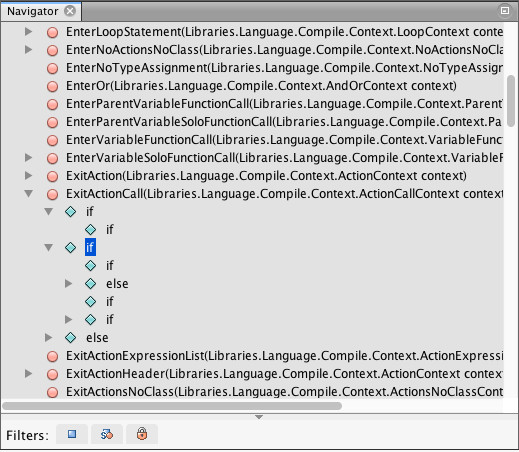The image size is (519, 452).
Task: Select the EnterVariableFunctionCall method entry
Action: coord(284,140)
